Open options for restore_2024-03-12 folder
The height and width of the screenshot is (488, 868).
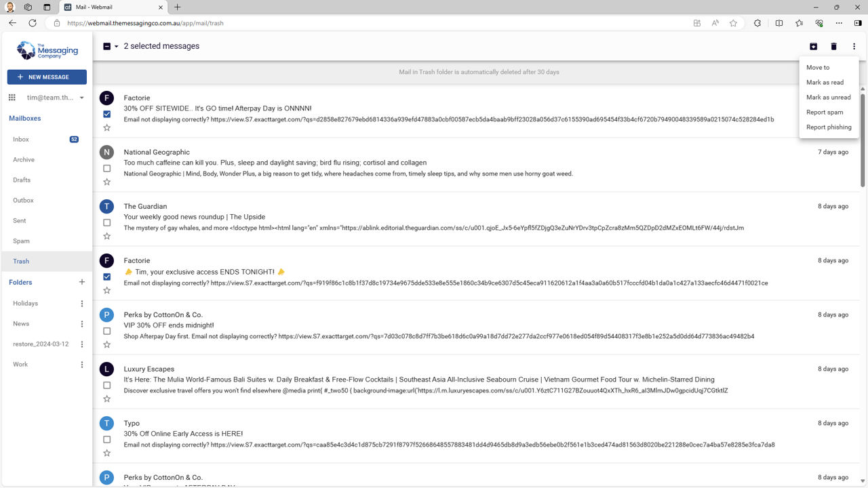coord(82,344)
